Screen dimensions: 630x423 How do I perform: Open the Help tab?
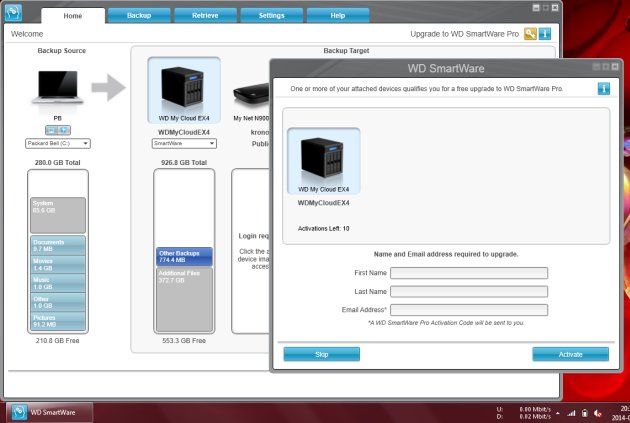pos(338,15)
